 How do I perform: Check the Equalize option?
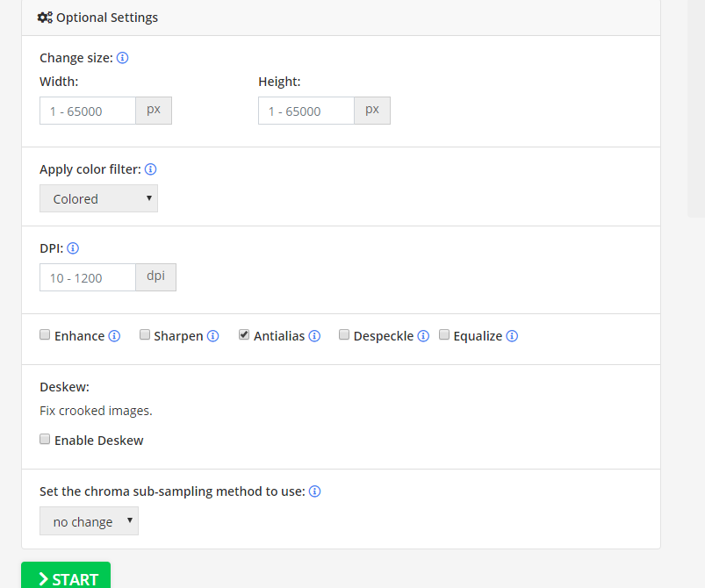[x=444, y=334]
